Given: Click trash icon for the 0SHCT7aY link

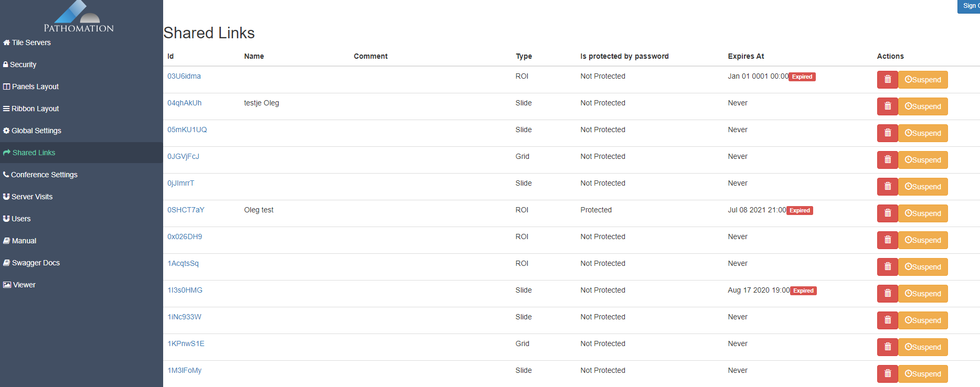Looking at the screenshot, I should tap(887, 213).
